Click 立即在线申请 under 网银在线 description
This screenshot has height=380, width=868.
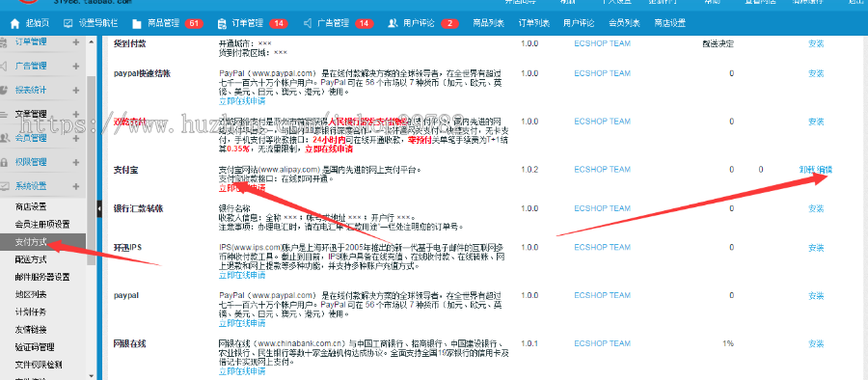(242, 370)
